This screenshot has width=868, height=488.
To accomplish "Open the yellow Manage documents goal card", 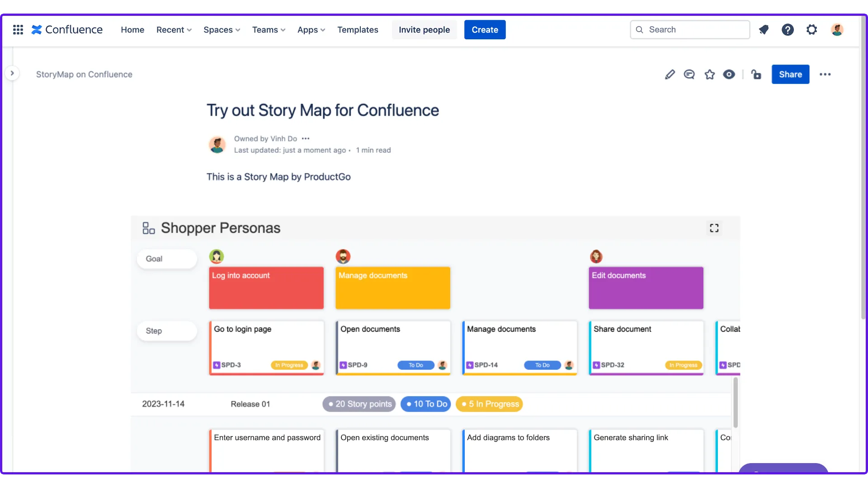I will point(393,288).
